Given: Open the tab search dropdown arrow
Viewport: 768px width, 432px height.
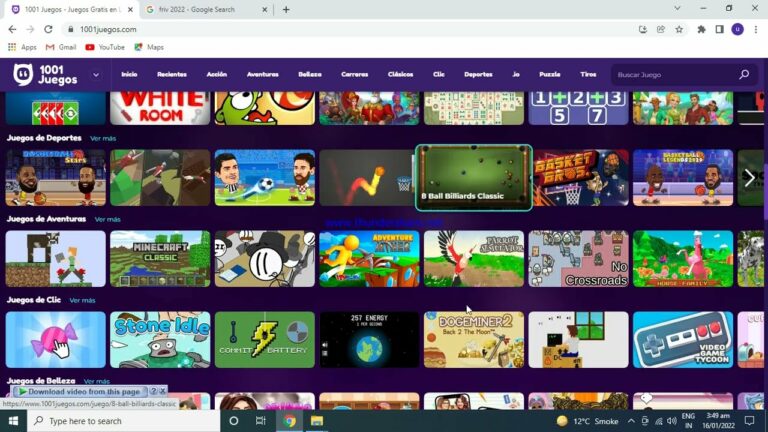Looking at the screenshot, I should 677,8.
